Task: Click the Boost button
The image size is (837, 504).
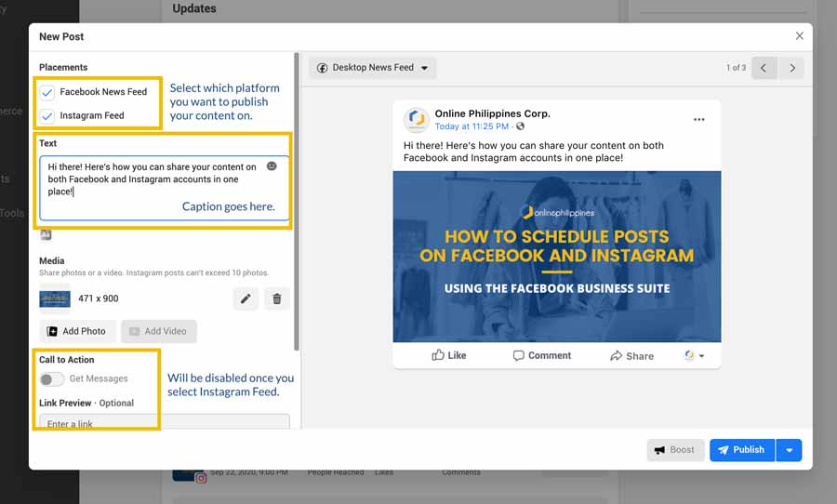Action: [x=675, y=450]
